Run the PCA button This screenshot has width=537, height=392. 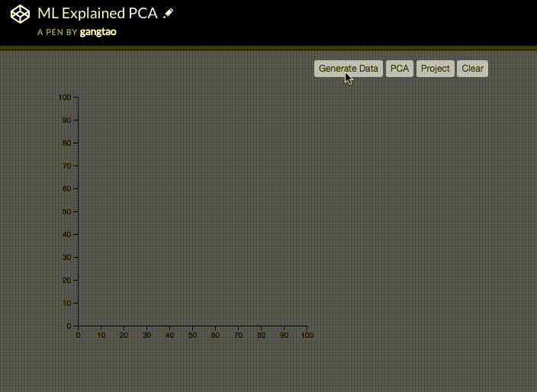(x=400, y=69)
